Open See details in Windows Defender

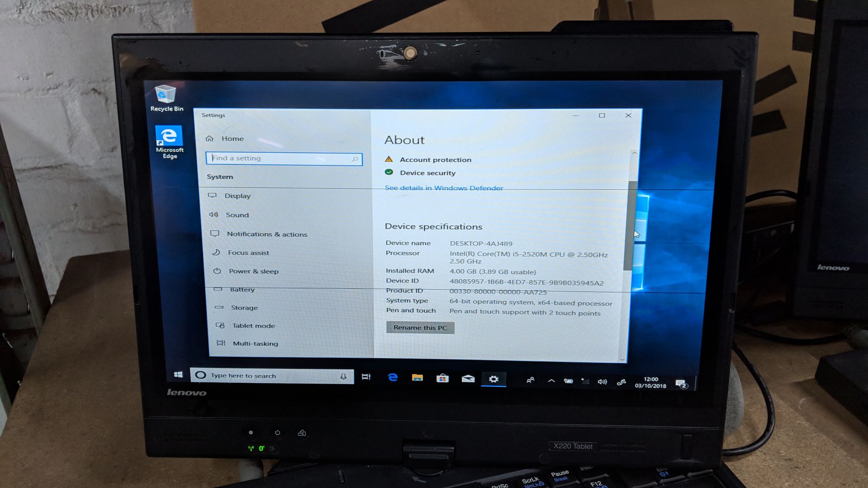pyautogui.click(x=444, y=188)
